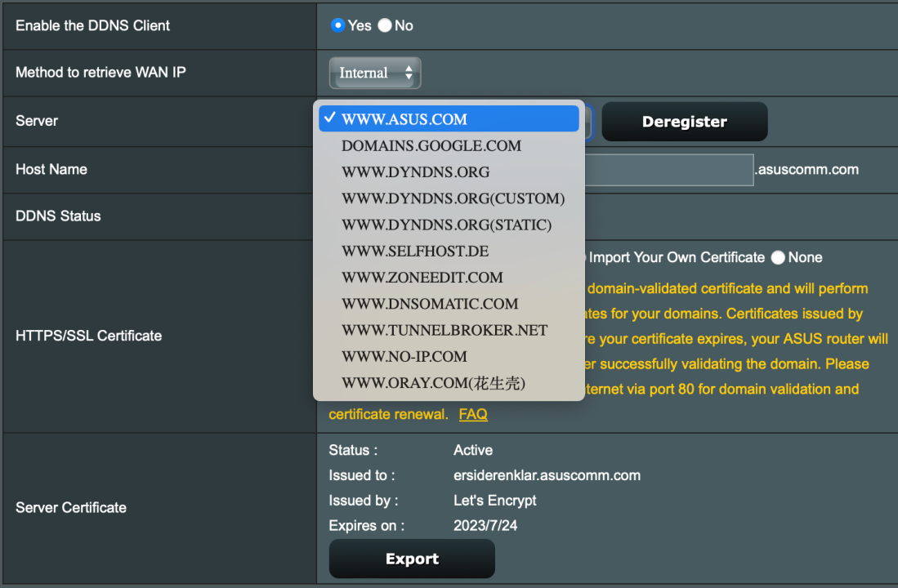The image size is (898, 588).
Task: Click the Host Name input field
Action: [x=670, y=170]
